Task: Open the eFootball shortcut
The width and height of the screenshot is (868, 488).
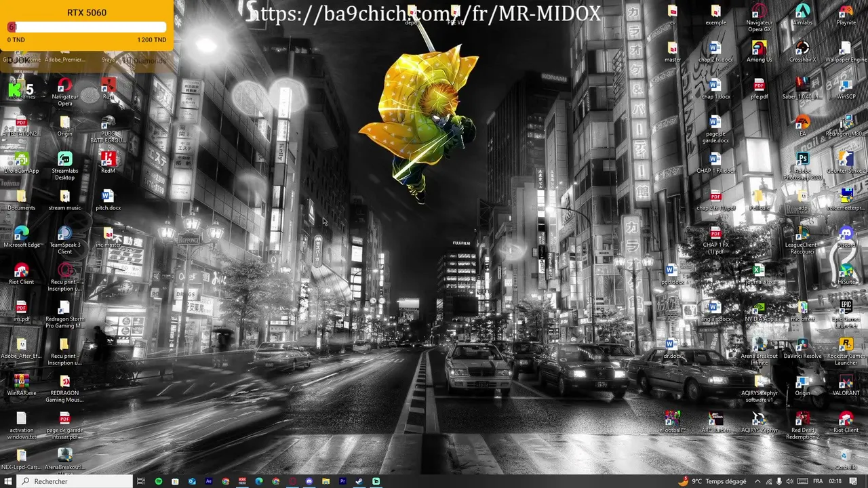Action: 672,422
